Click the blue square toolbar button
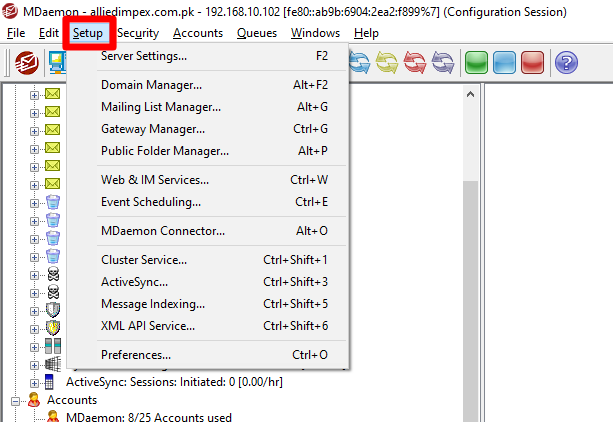Image resolution: width=613 pixels, height=422 pixels. point(504,63)
